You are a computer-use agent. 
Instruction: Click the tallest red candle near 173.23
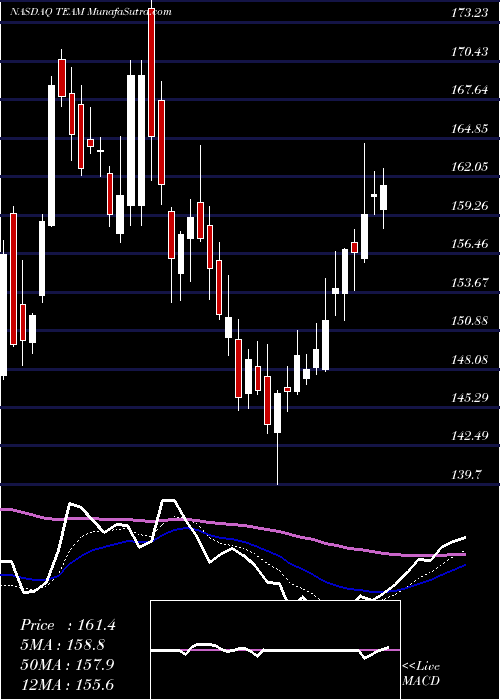point(152,71)
